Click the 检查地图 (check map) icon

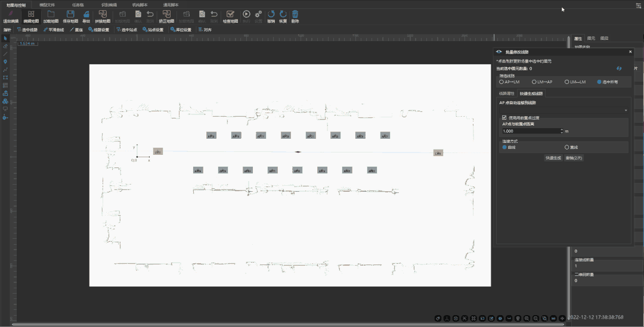[230, 14]
